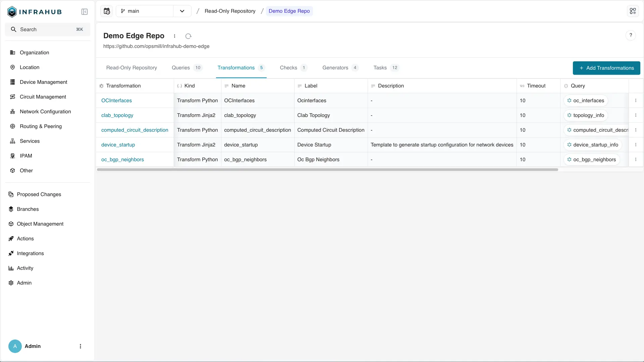This screenshot has width=644, height=362.
Task: Open Services menu in sidebar
Action: [48, 141]
